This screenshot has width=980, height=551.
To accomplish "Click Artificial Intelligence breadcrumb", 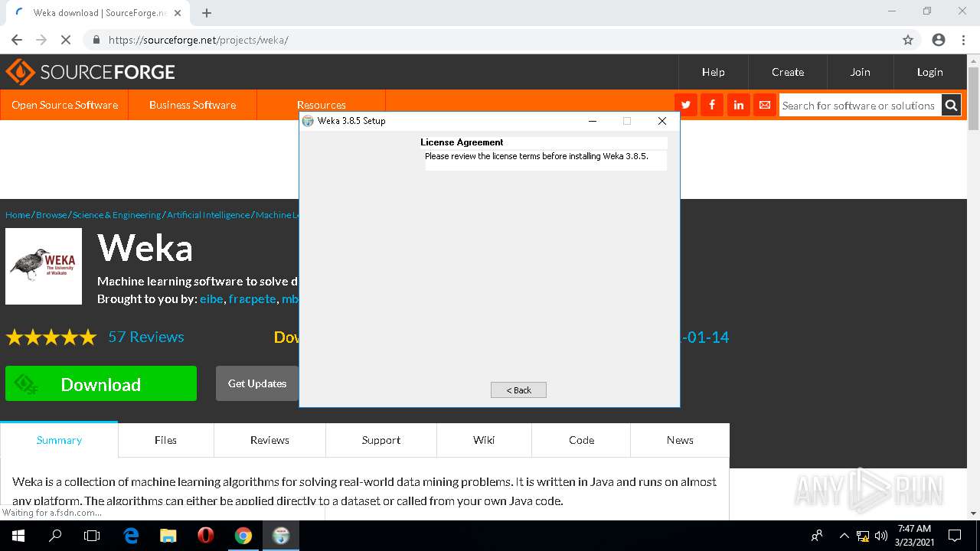I will point(208,215).
